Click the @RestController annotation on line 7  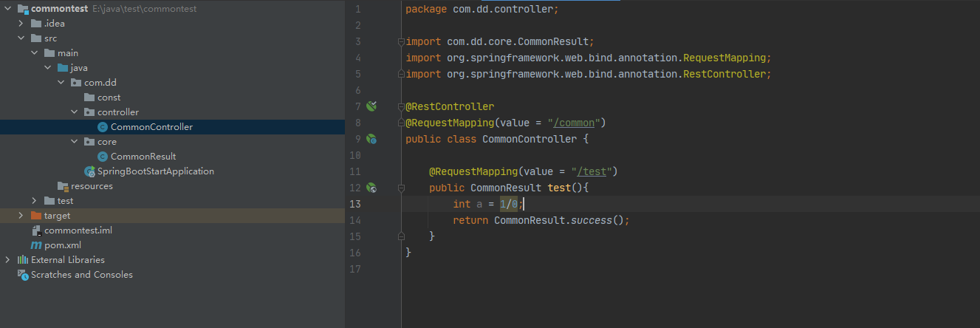coord(450,106)
